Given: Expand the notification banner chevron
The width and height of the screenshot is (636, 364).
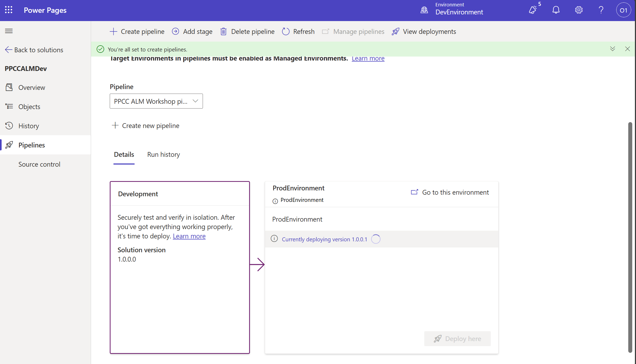Looking at the screenshot, I should click(x=613, y=49).
